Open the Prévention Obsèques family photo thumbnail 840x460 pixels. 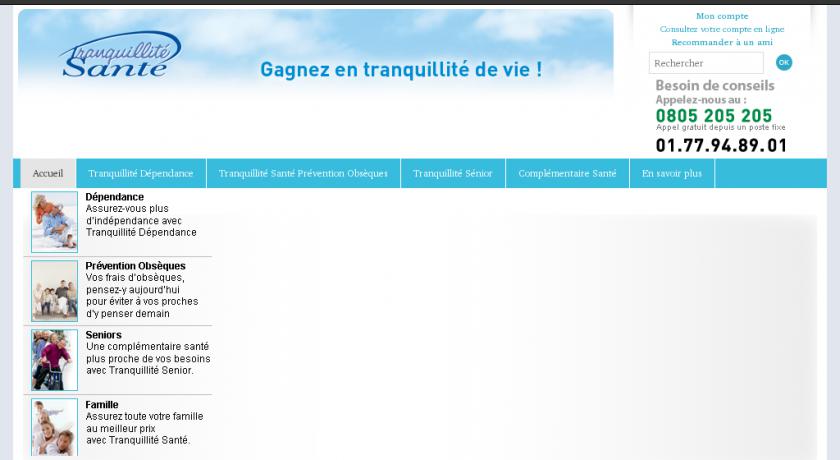(54, 291)
